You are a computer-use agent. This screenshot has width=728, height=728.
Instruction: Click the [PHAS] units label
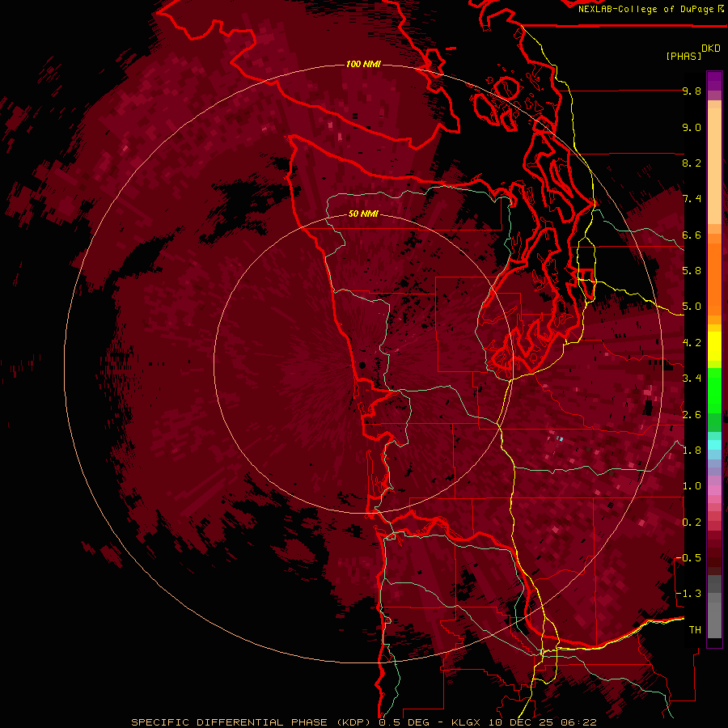point(684,57)
